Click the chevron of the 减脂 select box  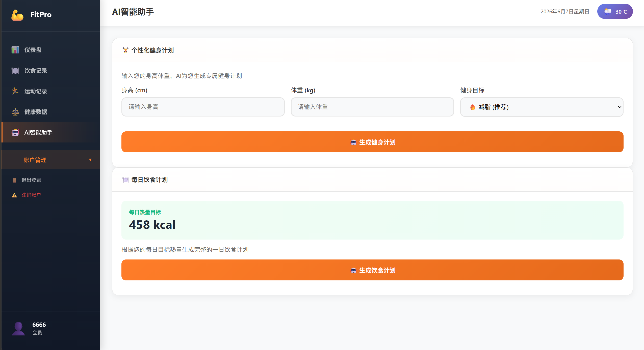620,107
